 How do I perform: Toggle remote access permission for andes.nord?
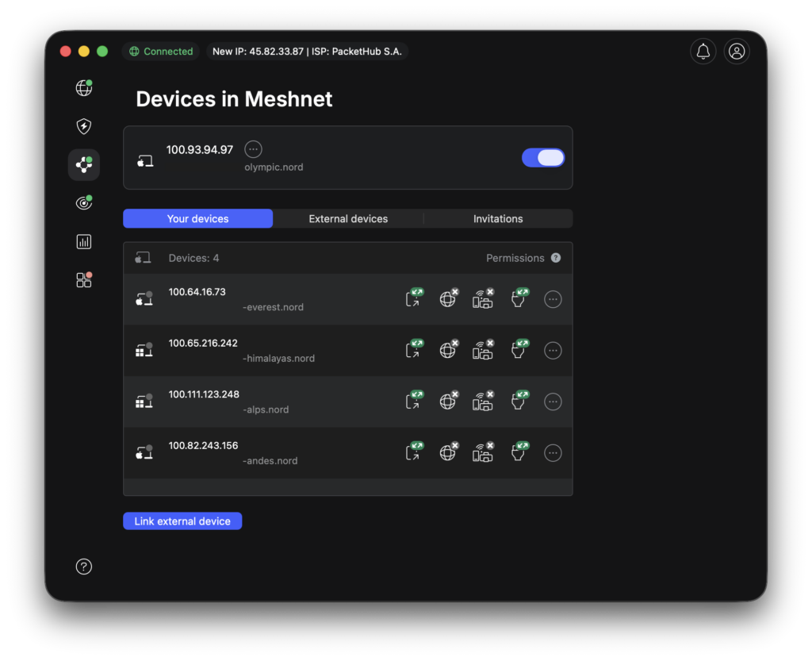[x=414, y=452]
